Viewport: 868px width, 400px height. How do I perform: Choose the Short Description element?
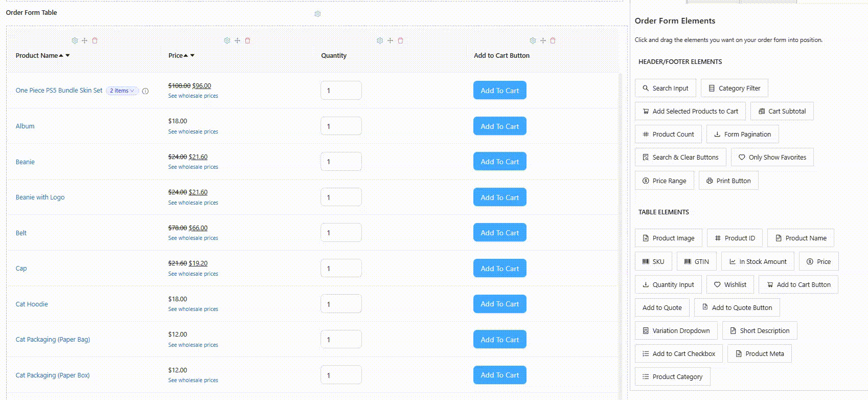tap(760, 330)
